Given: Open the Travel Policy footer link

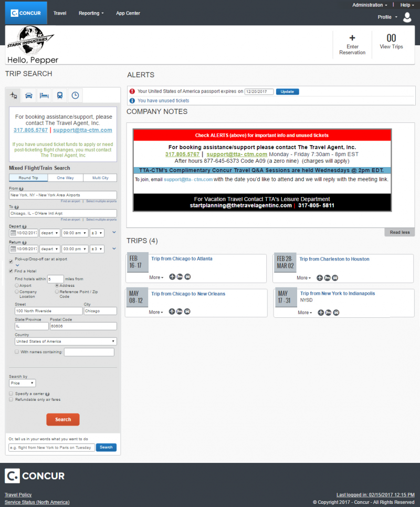Looking at the screenshot, I should [18, 495].
